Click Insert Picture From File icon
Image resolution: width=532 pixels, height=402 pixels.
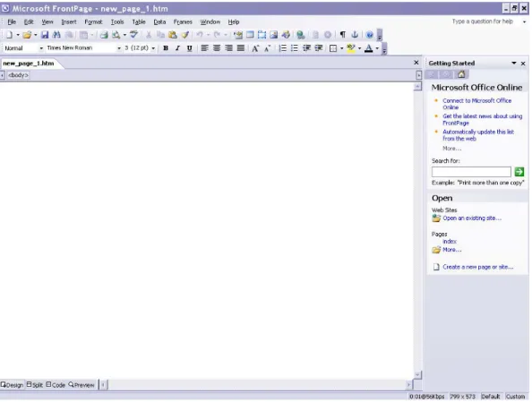click(274, 35)
